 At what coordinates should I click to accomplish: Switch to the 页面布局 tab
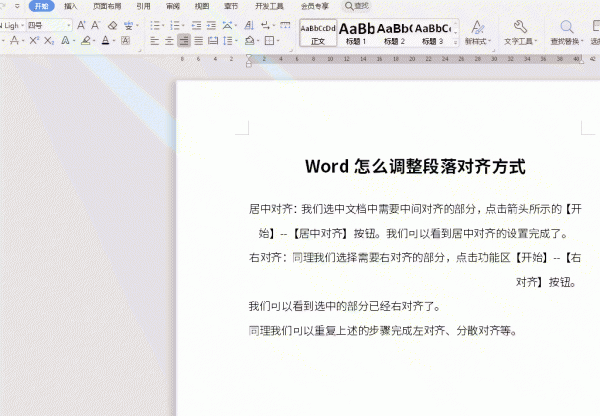(107, 6)
